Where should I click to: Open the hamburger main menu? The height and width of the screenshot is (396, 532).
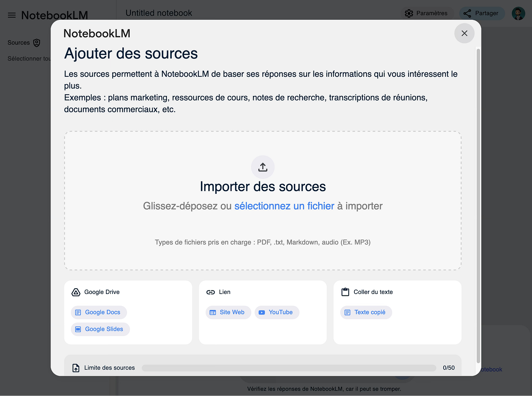tap(12, 15)
